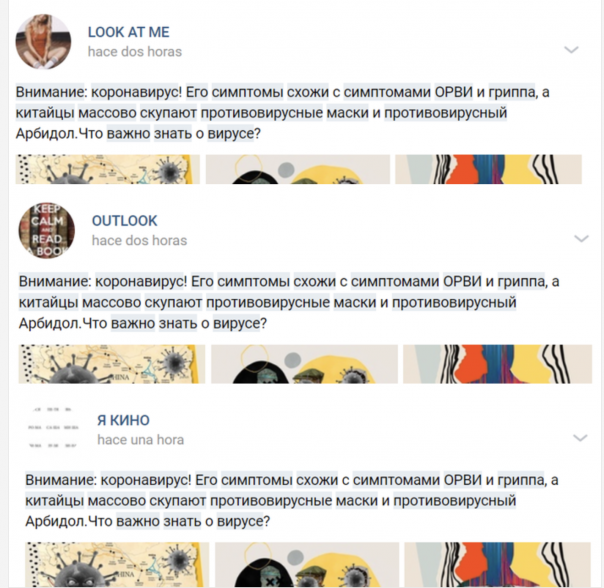Open the OUTLOOK group page
The height and width of the screenshot is (588, 604).
pyautogui.click(x=124, y=221)
